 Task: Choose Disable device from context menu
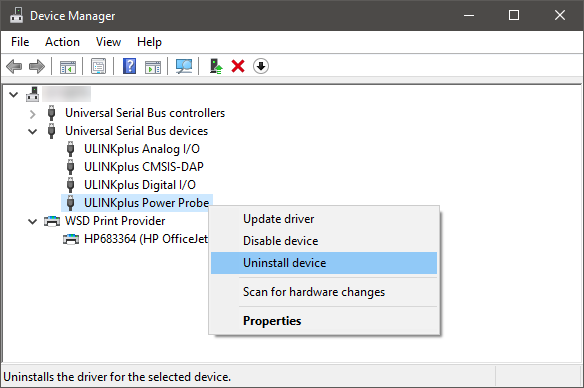[x=324, y=241]
